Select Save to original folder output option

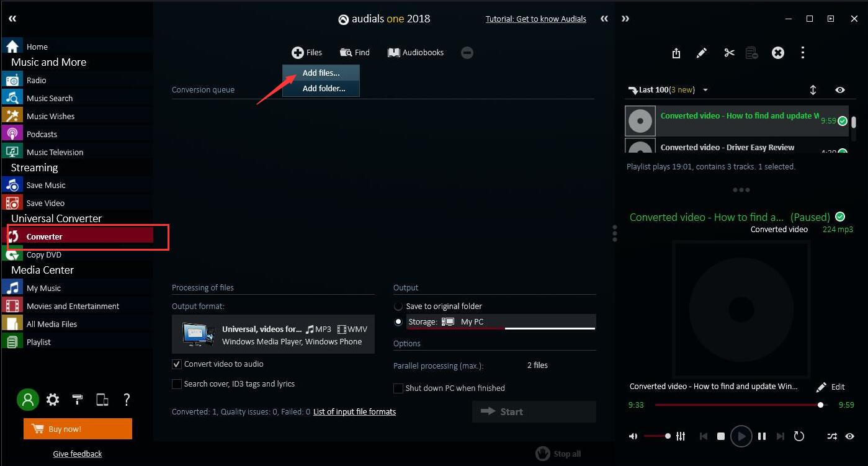[398, 306]
